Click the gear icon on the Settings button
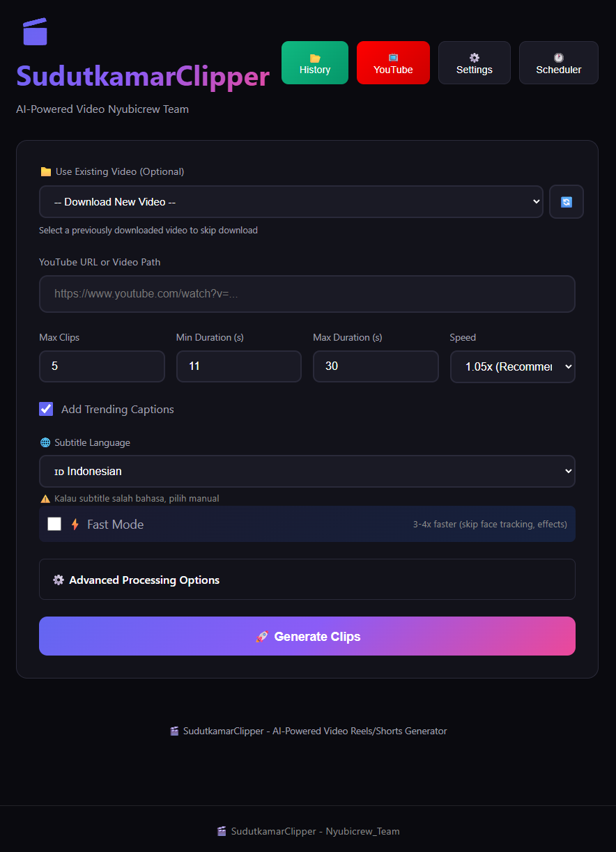This screenshot has width=616, height=852. (x=474, y=56)
